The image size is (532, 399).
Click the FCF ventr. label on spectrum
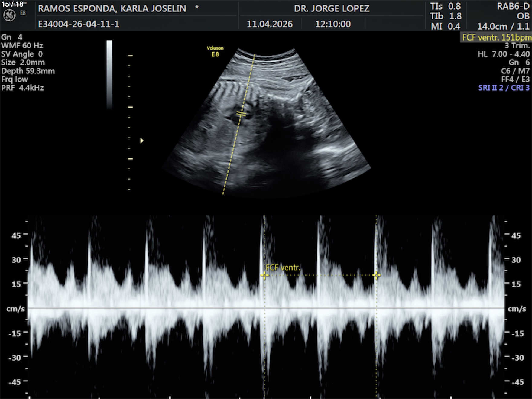(283, 268)
